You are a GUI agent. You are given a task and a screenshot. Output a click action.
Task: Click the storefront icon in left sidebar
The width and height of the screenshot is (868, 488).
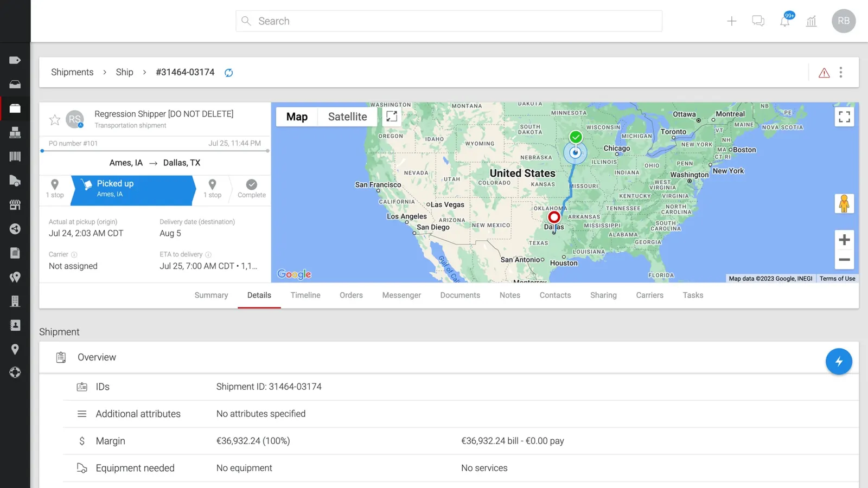[x=15, y=205]
